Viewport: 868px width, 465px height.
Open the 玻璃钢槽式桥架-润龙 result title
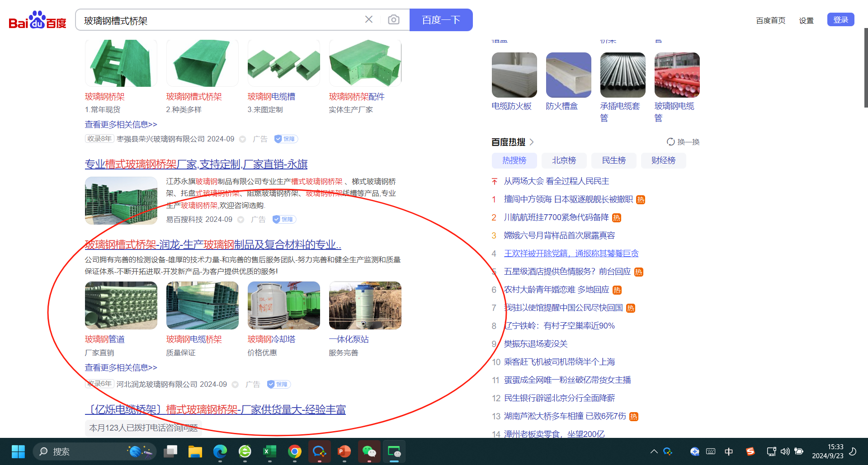click(x=213, y=244)
